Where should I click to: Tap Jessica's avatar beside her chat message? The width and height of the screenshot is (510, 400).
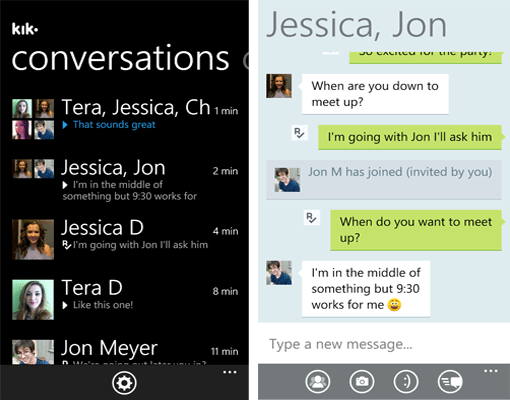click(x=279, y=86)
